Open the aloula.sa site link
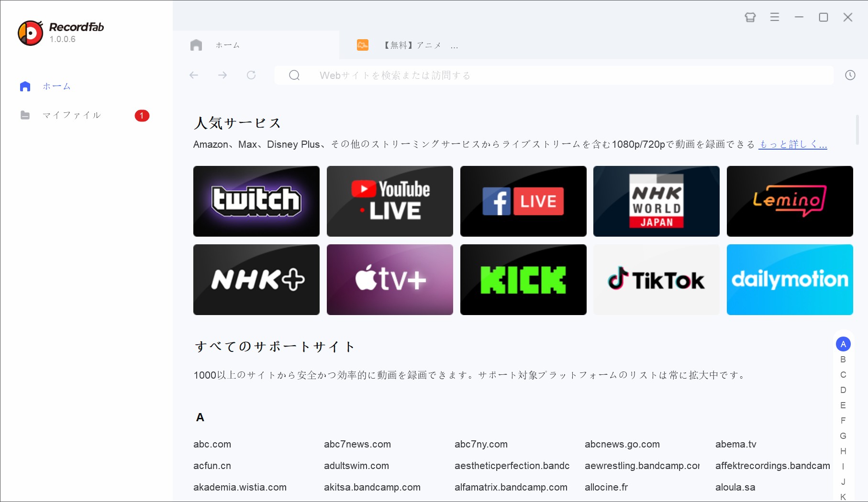 (735, 487)
